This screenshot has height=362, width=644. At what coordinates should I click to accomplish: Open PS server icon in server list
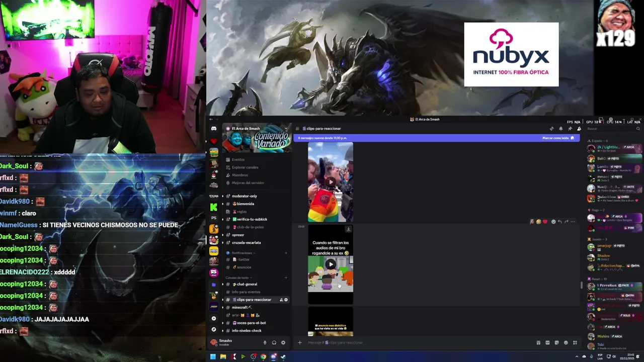click(x=214, y=218)
